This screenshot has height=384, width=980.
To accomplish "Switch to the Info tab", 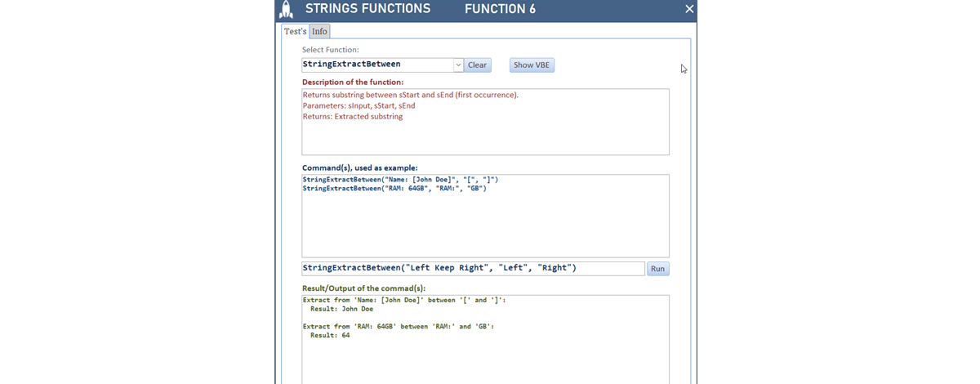I will (319, 31).
